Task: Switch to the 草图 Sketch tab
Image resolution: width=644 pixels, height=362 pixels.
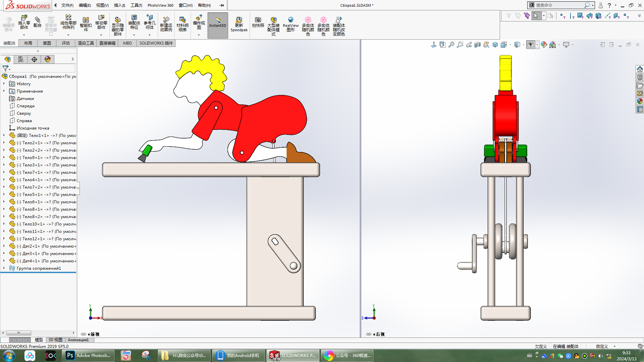Action: [x=47, y=43]
